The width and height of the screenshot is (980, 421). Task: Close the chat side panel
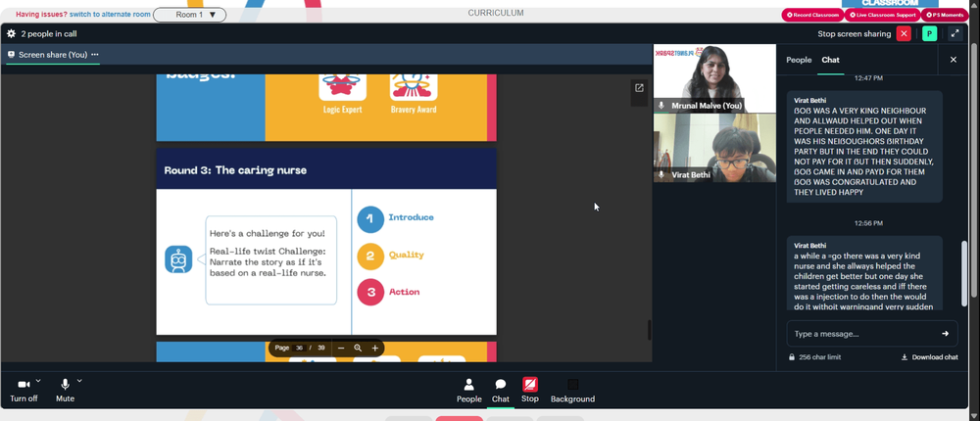(954, 60)
